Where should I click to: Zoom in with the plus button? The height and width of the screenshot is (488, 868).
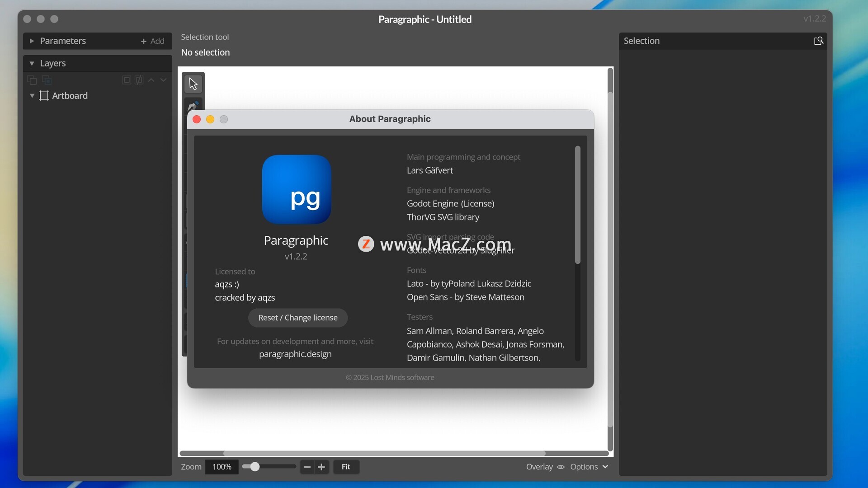(321, 467)
